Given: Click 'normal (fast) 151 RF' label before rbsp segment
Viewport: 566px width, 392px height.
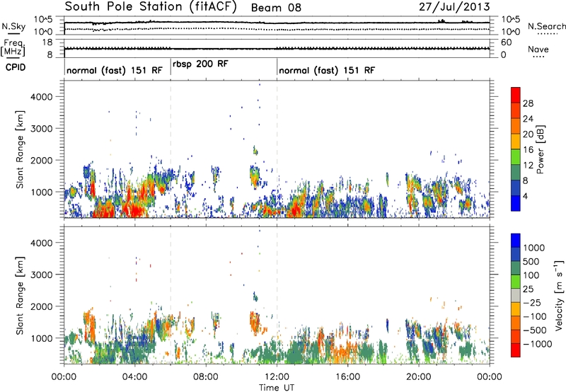Looking at the screenshot, I should point(115,70).
